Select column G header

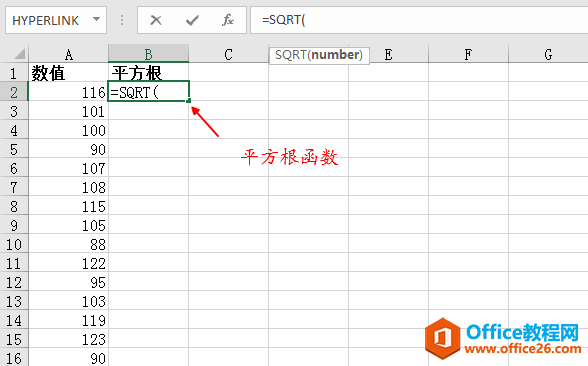pyautogui.click(x=548, y=54)
